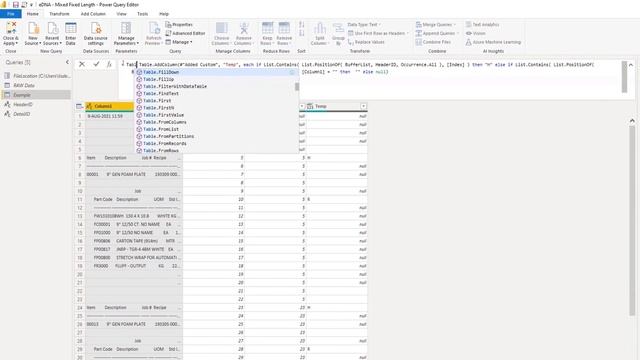Click the Remove Columns icon
This screenshot has height=360, width=640.
point(244,33)
